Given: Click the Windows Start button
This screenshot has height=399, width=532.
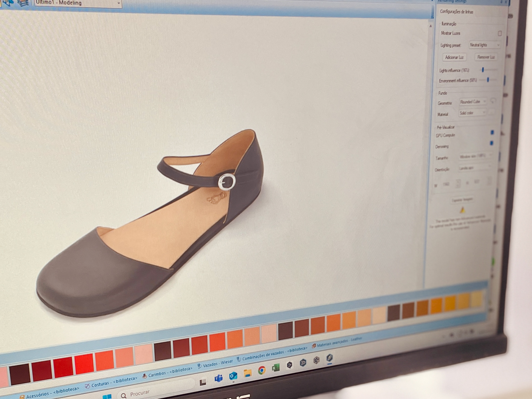Looking at the screenshot, I should (x=107, y=397).
